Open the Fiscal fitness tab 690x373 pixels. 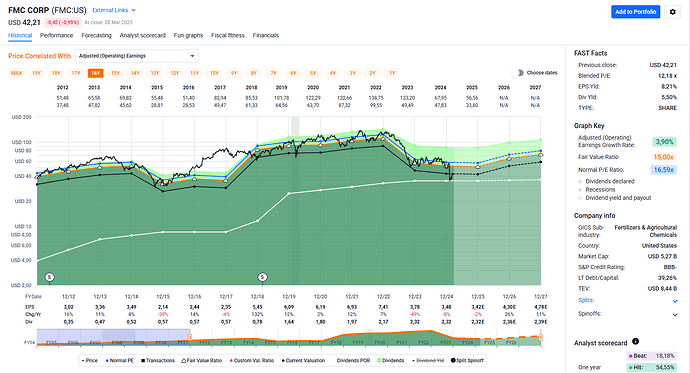(228, 36)
